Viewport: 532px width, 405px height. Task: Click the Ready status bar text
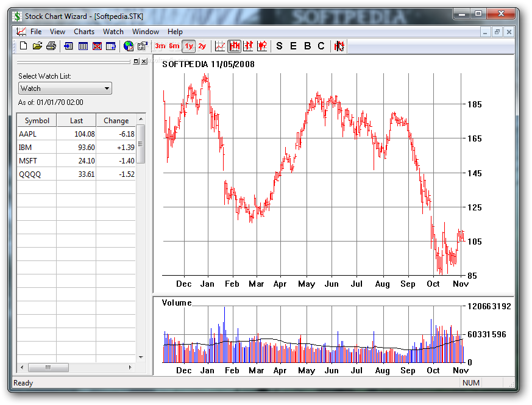23,383
